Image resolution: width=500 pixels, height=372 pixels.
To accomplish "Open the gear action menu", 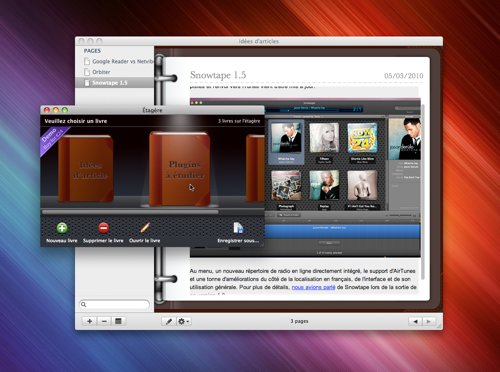I will (183, 321).
